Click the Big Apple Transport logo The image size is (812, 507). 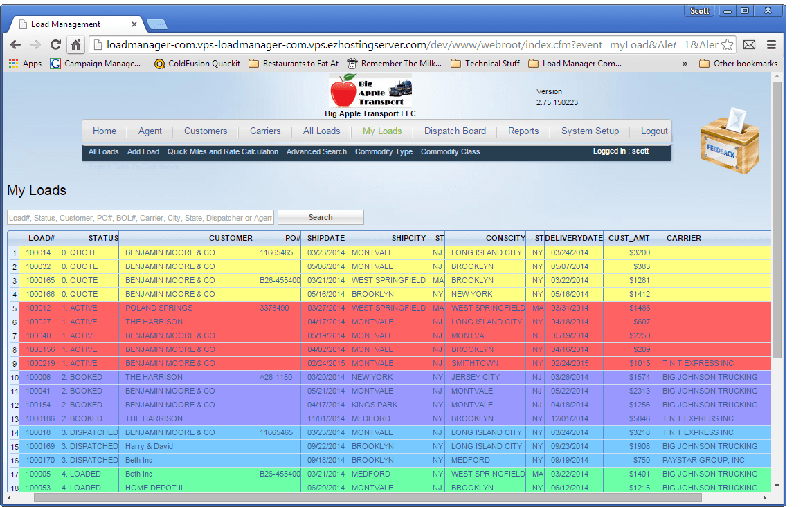point(370,90)
